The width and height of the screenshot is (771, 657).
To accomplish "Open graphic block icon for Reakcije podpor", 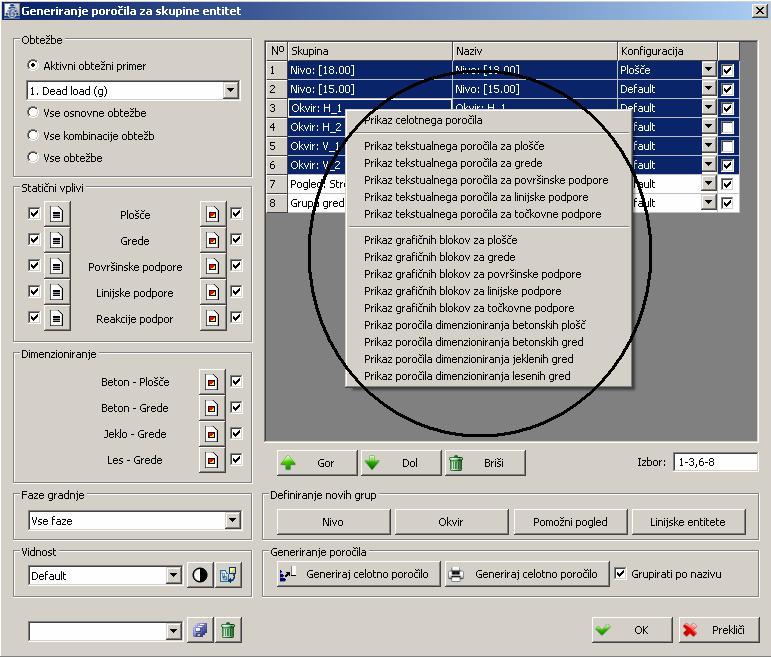I will (212, 319).
